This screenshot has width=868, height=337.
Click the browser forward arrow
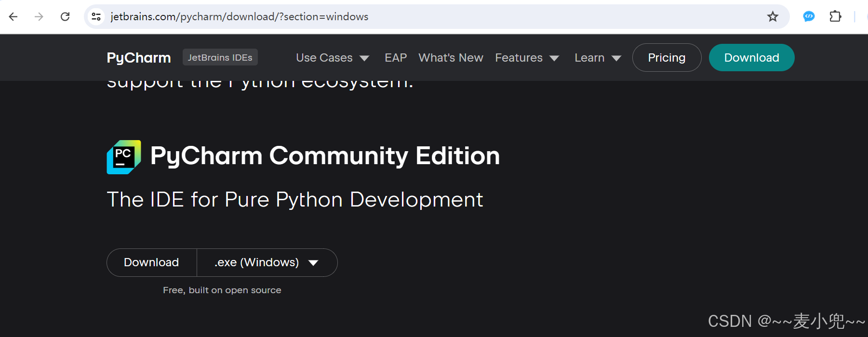point(39,17)
